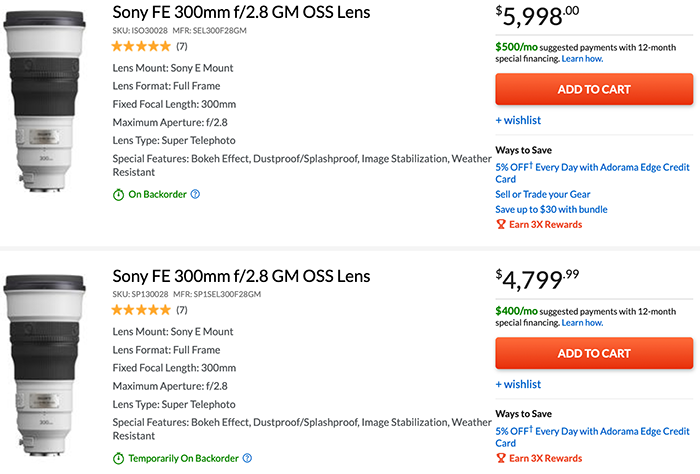This screenshot has height=474, width=700.
Task: Click Save up to $30 with bundle
Action: pyautogui.click(x=551, y=209)
